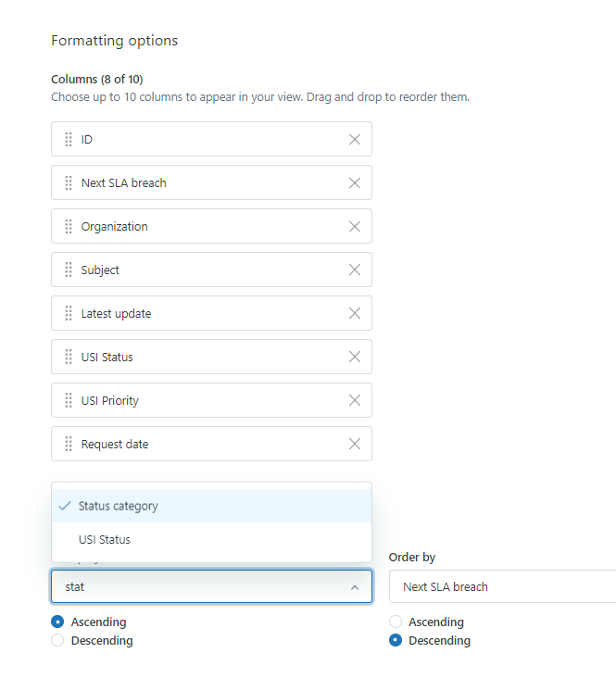Screen dimensions: 616x691
Task: Click the USI Priority drag handle
Action: click(x=69, y=401)
